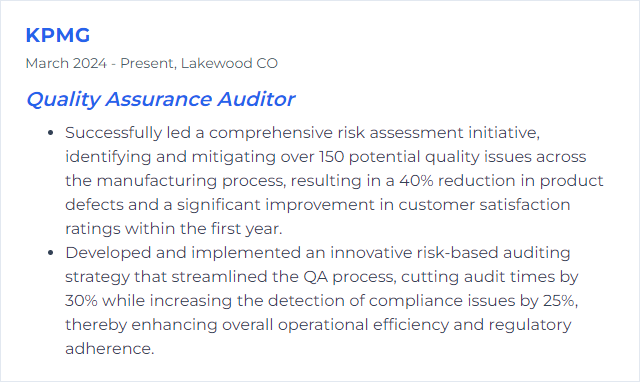Click the phrase first year
The image size is (640, 382).
(x=246, y=229)
